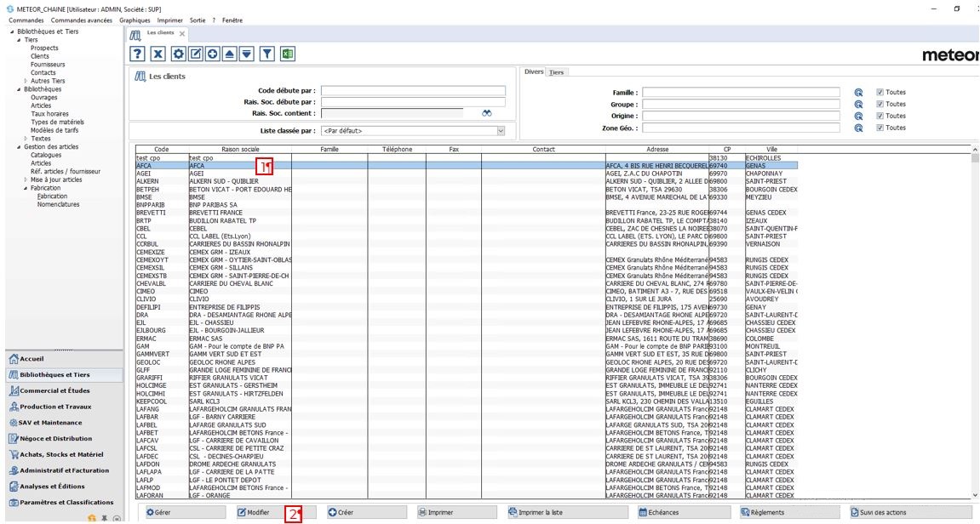Open the gear settings toolbar icon
Image resolution: width=980 pixels, height=524 pixels.
pyautogui.click(x=179, y=54)
